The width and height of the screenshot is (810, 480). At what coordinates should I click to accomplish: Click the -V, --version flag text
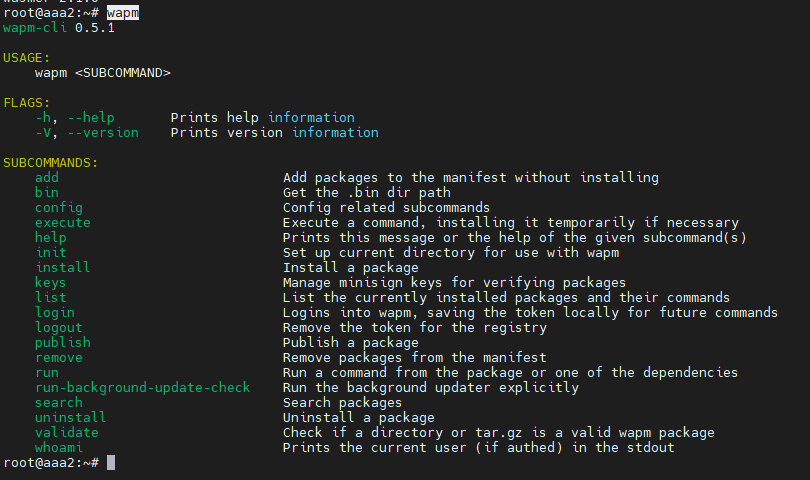[87, 133]
